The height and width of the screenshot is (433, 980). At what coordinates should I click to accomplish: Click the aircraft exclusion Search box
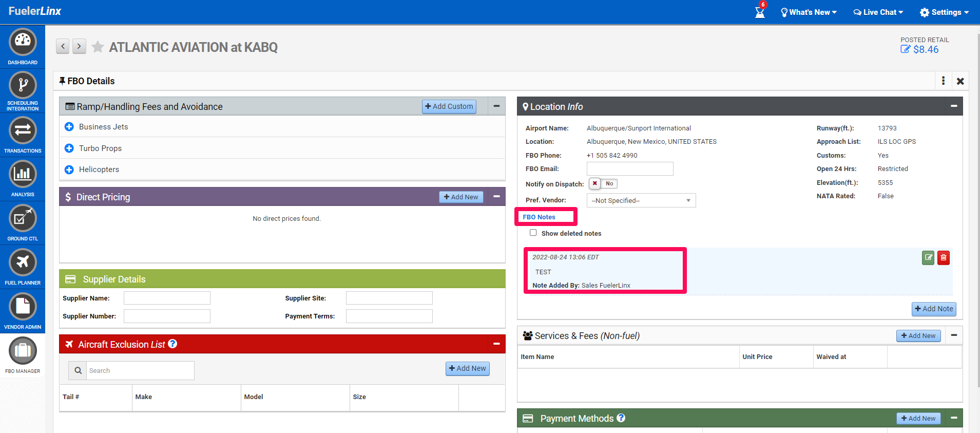140,370
